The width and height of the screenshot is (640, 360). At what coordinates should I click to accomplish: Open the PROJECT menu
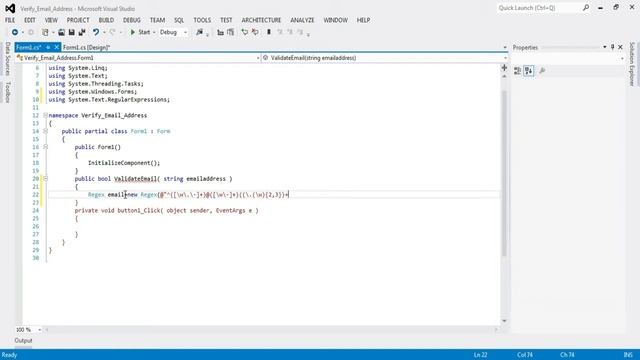tap(78, 20)
